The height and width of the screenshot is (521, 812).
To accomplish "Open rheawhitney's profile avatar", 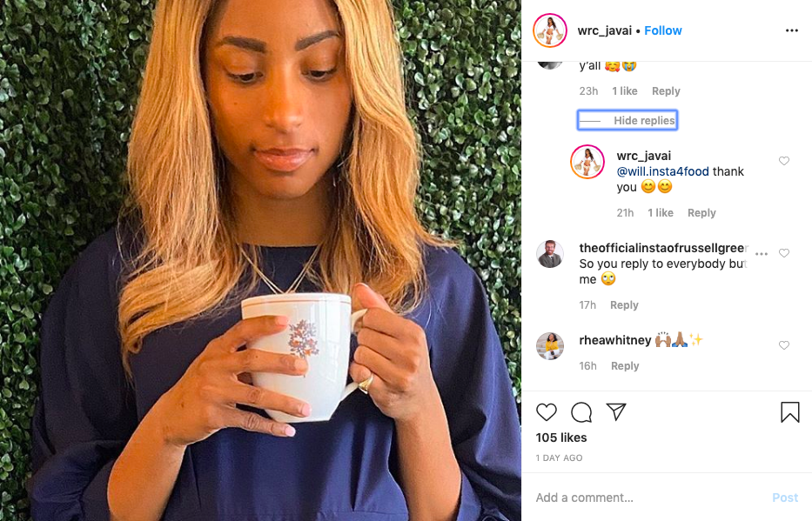I will point(550,346).
